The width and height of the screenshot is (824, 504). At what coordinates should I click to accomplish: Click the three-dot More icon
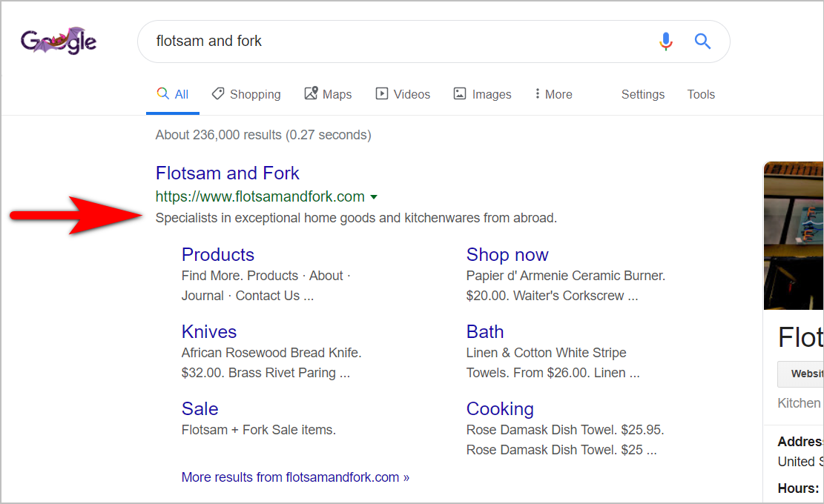pyautogui.click(x=538, y=94)
